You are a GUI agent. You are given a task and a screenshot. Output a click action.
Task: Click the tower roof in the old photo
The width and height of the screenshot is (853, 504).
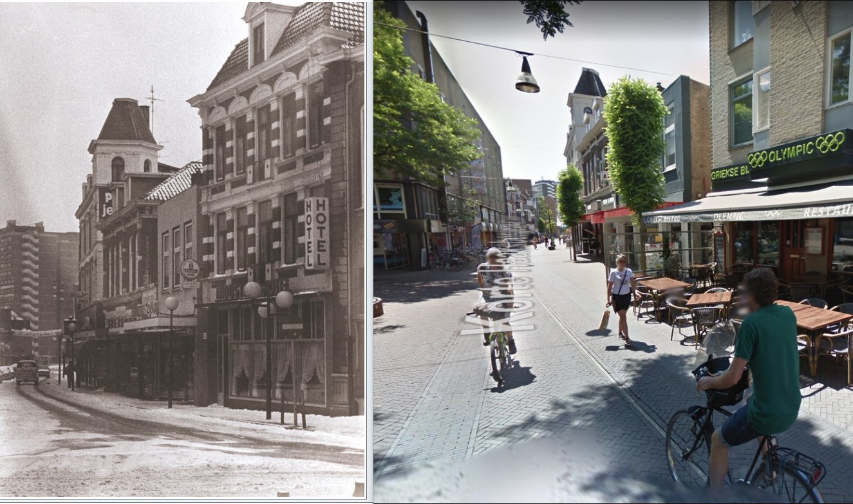tap(126, 122)
